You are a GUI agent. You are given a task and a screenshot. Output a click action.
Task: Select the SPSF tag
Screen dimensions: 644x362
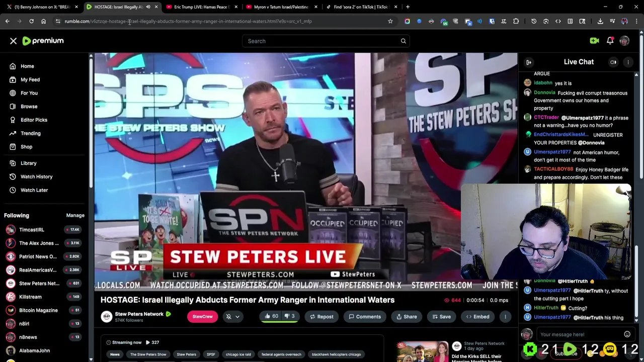click(x=211, y=354)
